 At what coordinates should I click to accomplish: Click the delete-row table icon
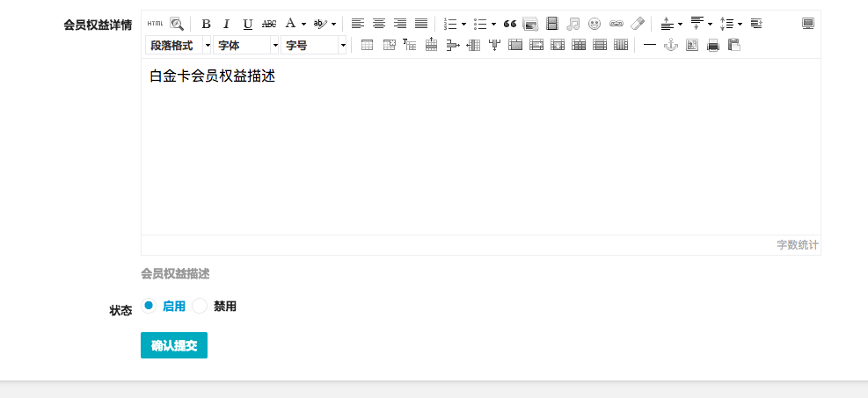(x=453, y=45)
